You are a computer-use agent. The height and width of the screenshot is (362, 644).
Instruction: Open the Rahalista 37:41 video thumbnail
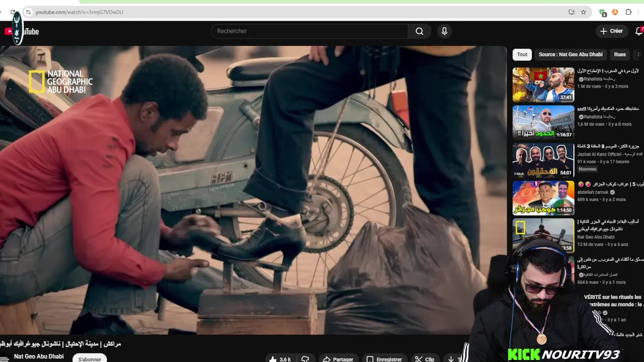coord(543,85)
